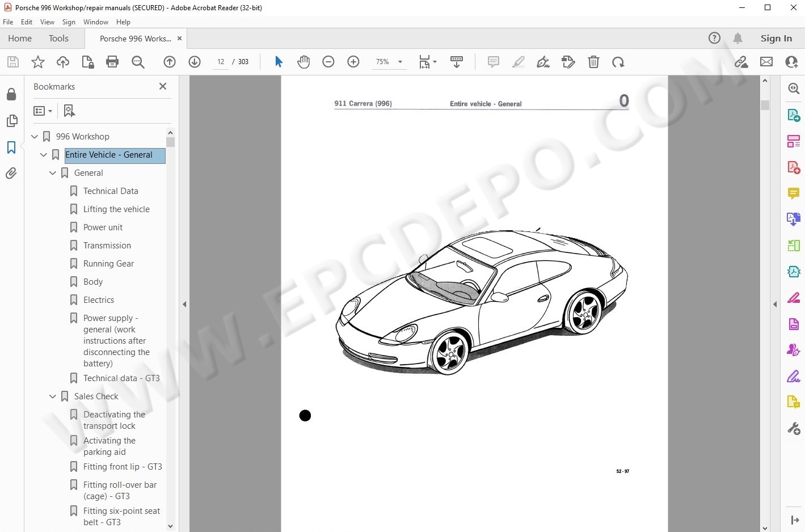This screenshot has width=805, height=532.
Task: Toggle the Bookmarks sidebar icon
Action: point(11,147)
